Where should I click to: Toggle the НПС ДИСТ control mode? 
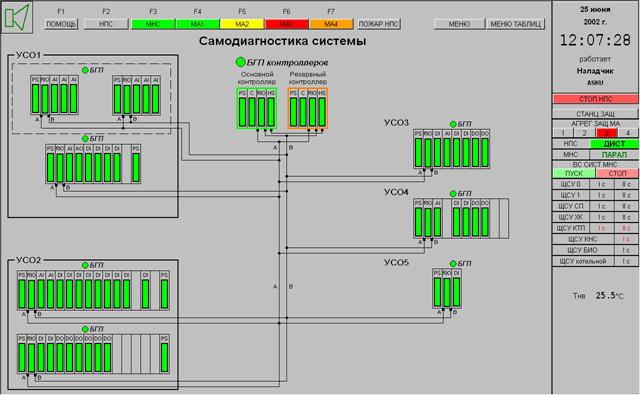614,144
